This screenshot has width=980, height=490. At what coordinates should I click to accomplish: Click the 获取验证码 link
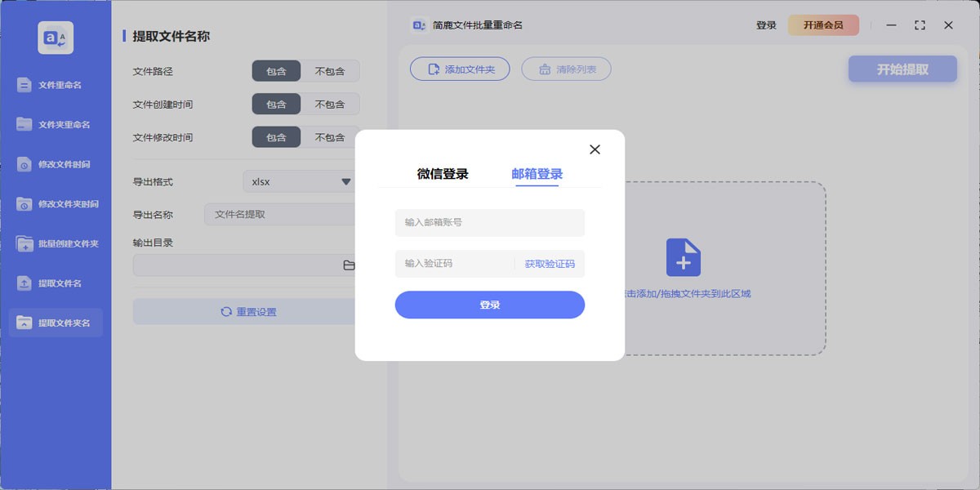550,264
